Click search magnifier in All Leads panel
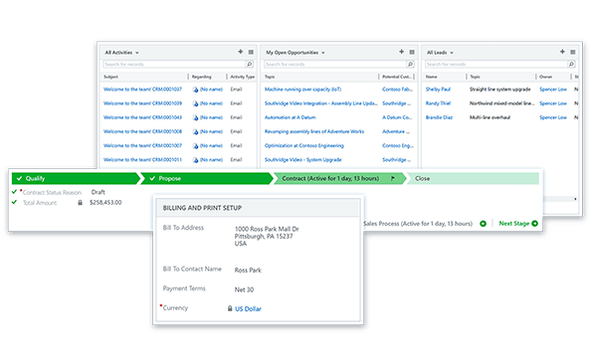The image size is (591, 364). click(571, 64)
